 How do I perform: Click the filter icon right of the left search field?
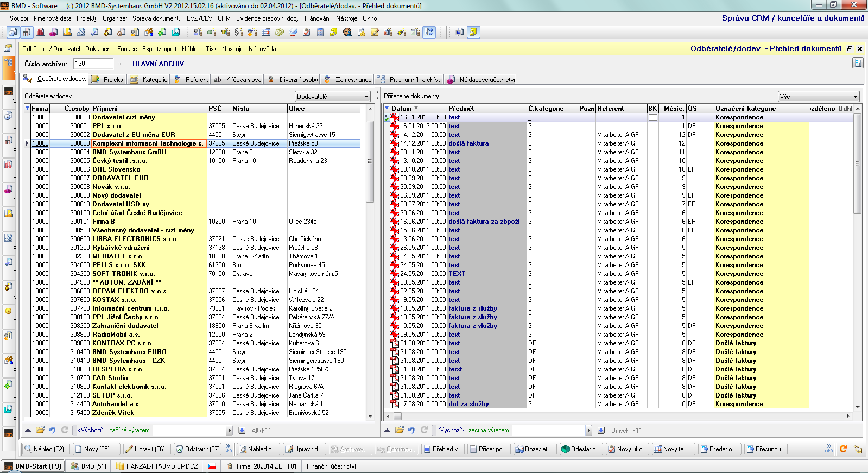(x=242, y=431)
